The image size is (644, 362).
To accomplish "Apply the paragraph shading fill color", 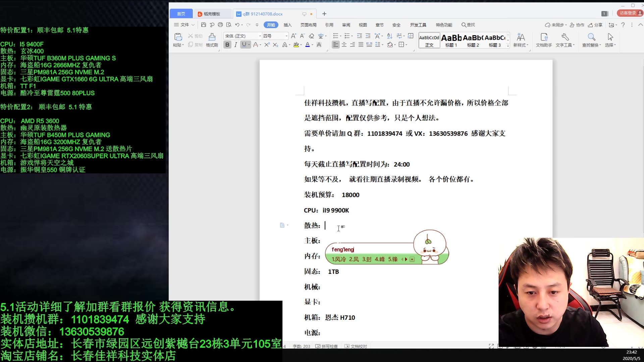I will [x=390, y=45].
